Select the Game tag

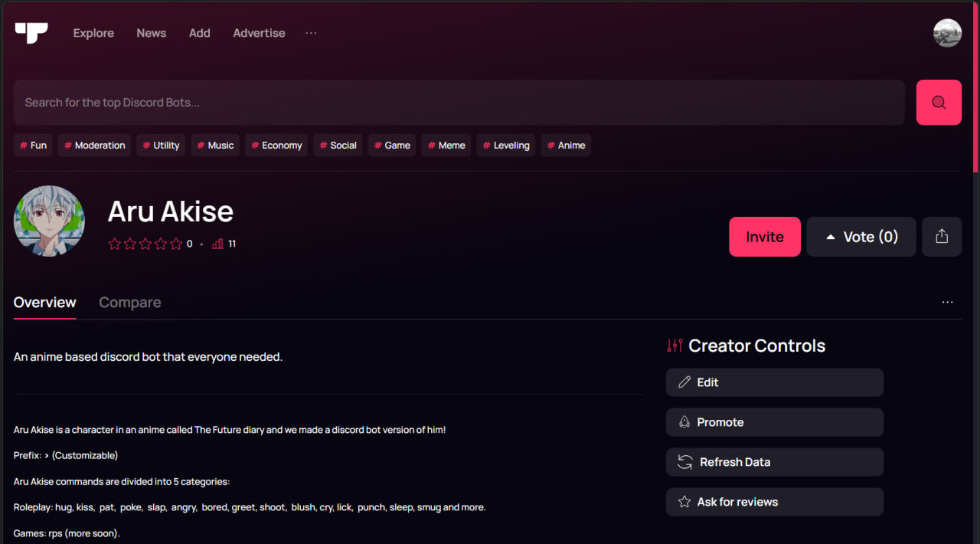[x=392, y=146]
